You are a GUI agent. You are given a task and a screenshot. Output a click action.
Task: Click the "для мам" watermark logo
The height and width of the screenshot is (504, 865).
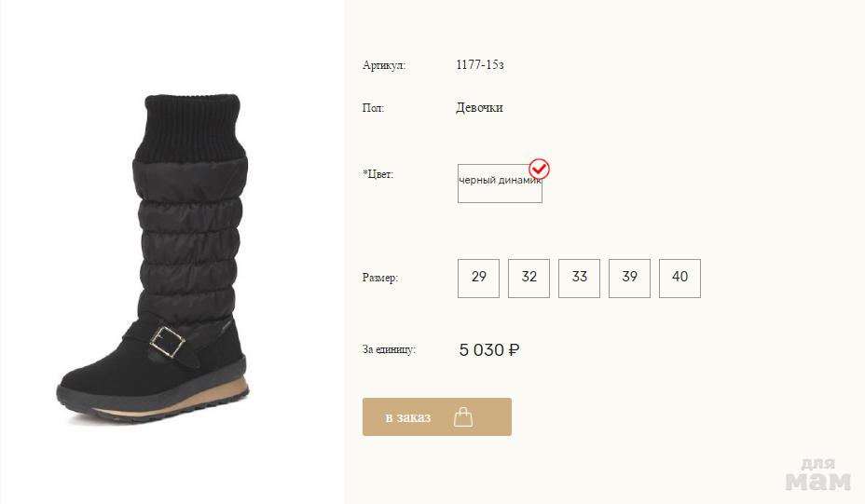(x=817, y=474)
